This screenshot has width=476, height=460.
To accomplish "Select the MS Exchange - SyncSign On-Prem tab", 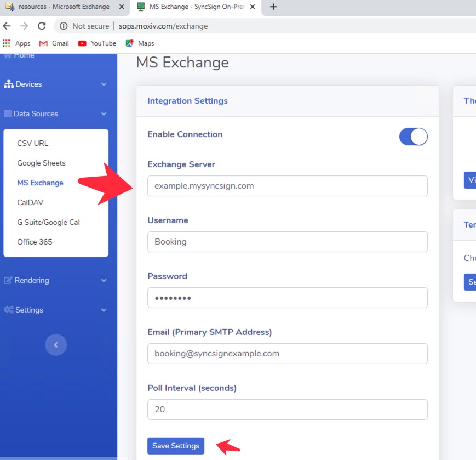I will click(196, 7).
